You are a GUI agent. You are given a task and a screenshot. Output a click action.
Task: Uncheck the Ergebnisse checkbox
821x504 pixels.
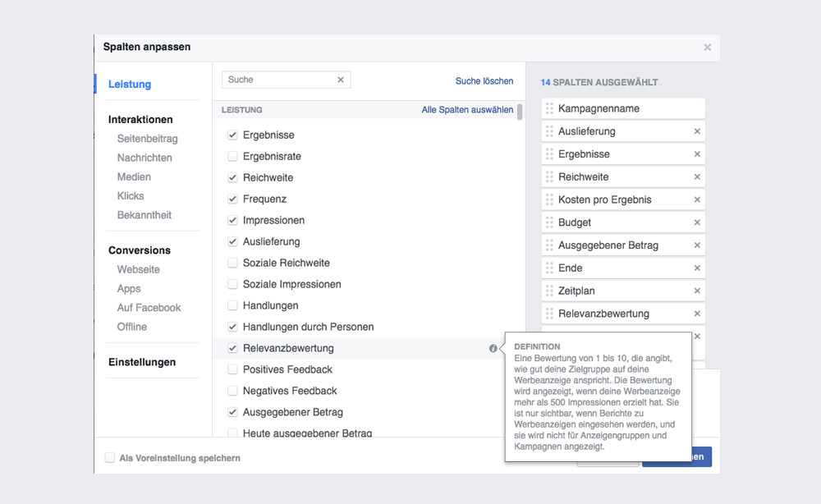point(232,135)
